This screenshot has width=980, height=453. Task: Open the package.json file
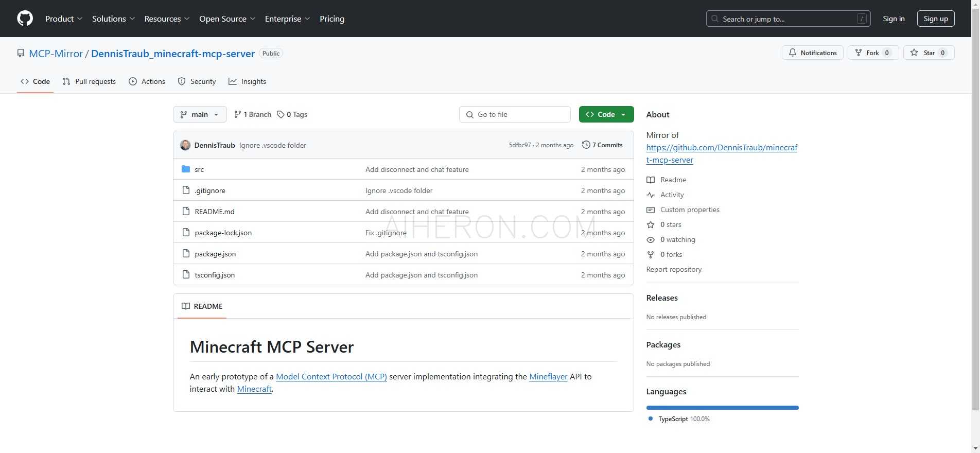click(215, 254)
